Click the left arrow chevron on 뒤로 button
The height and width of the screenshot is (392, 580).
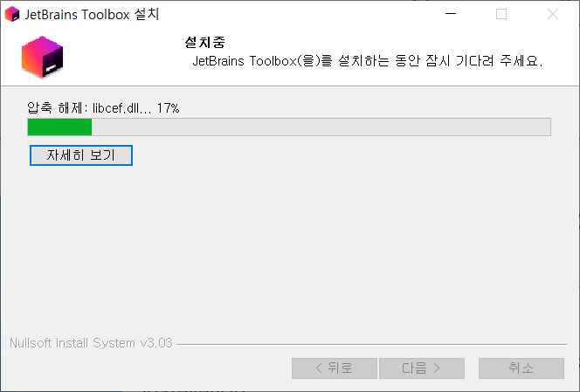coord(319,368)
